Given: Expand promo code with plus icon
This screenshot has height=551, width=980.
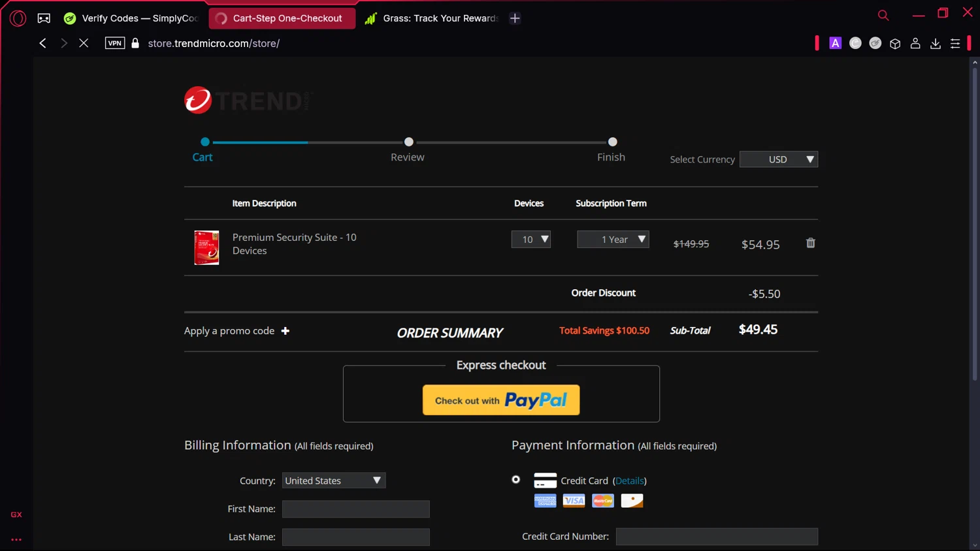Looking at the screenshot, I should pos(286,331).
